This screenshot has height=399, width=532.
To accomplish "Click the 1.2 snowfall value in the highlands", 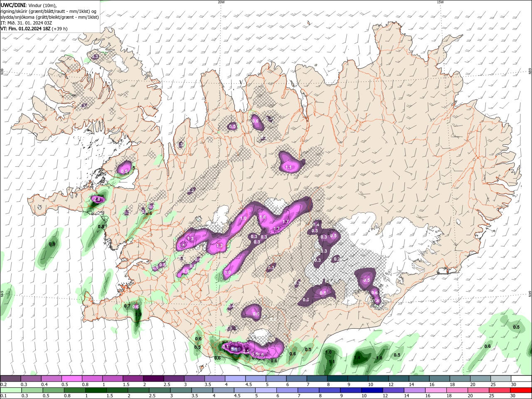I will 220,246.
